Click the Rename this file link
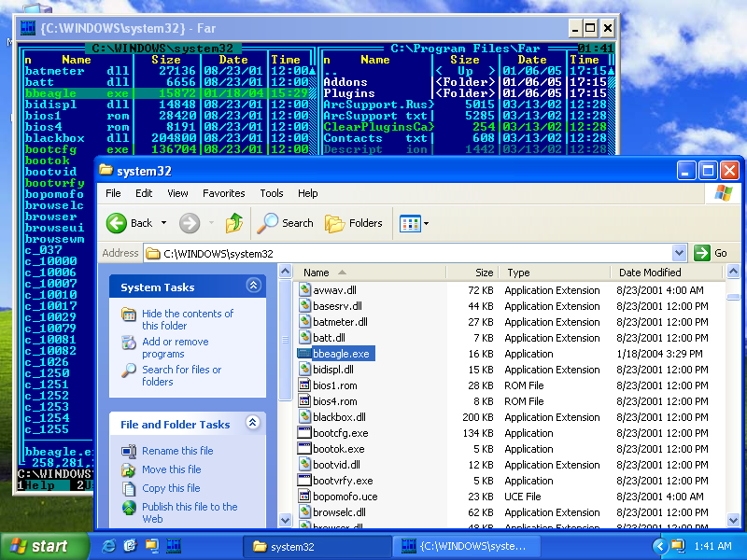Viewport: 747px width, 560px height. point(177,451)
